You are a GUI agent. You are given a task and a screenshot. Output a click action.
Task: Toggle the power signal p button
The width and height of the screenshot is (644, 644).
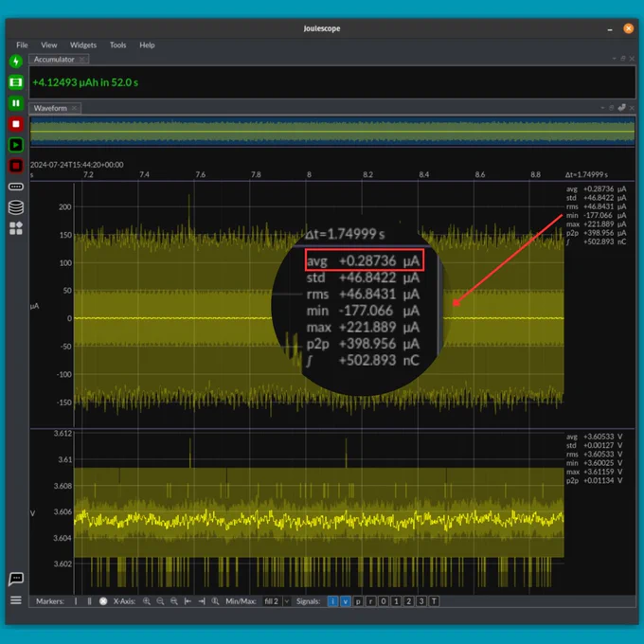coord(358,601)
